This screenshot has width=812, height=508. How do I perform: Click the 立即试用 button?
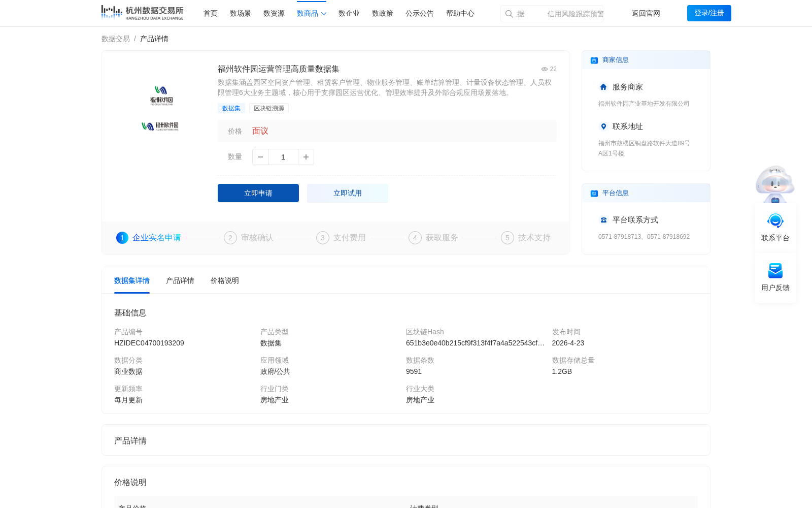pyautogui.click(x=348, y=193)
